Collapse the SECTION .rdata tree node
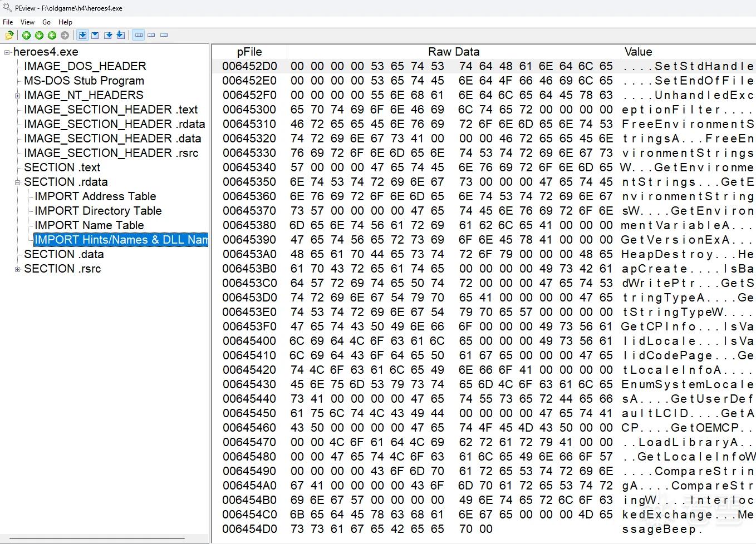756x544 pixels. (18, 182)
